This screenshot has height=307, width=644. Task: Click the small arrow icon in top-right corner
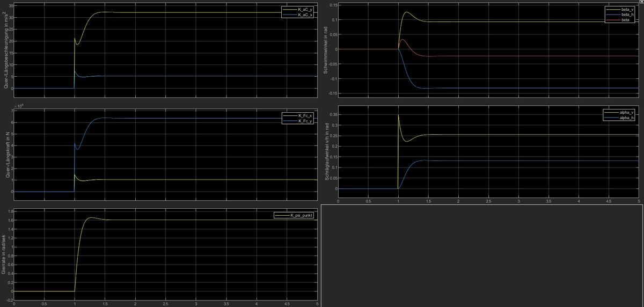[x=641, y=3]
